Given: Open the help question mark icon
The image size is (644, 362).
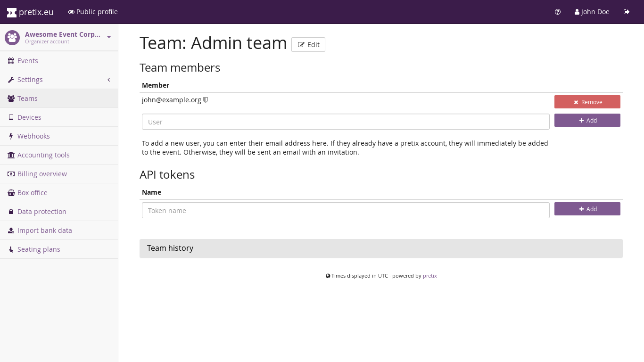Looking at the screenshot, I should (x=558, y=12).
